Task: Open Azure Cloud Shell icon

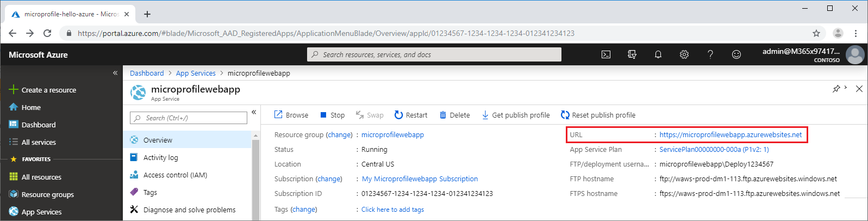Action: (x=606, y=54)
